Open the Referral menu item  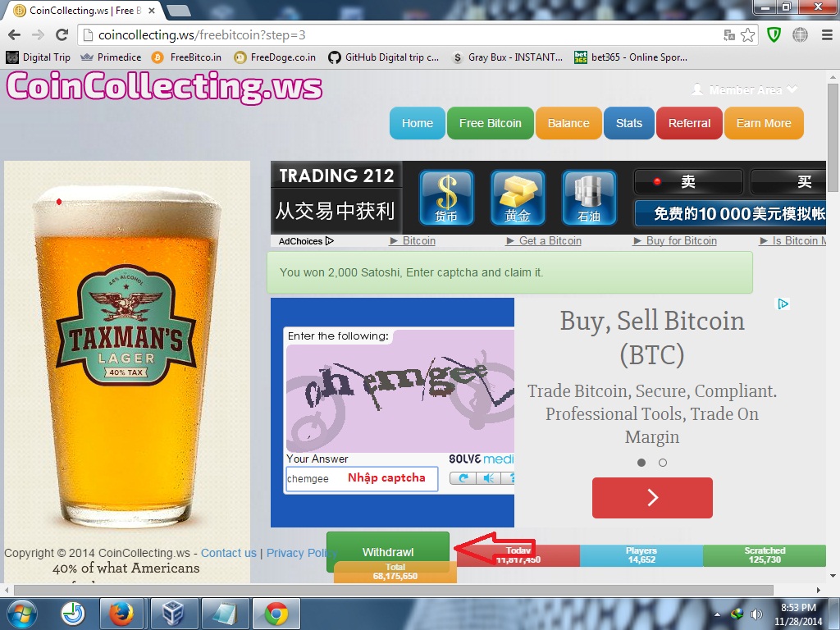coord(689,123)
